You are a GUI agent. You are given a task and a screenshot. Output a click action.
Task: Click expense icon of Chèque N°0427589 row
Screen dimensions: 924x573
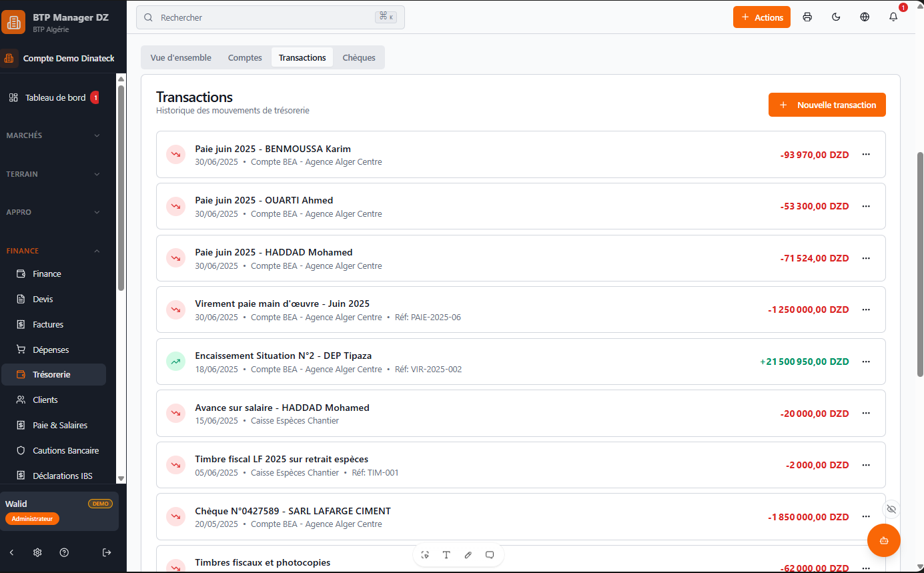click(x=175, y=516)
